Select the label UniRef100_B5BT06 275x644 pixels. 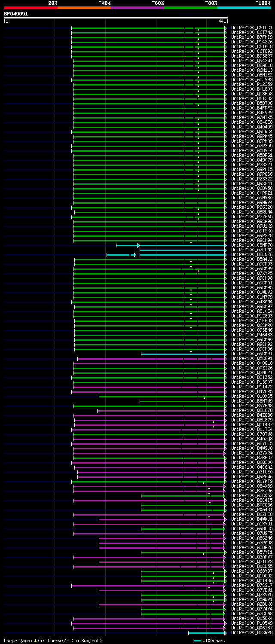tap(252, 104)
